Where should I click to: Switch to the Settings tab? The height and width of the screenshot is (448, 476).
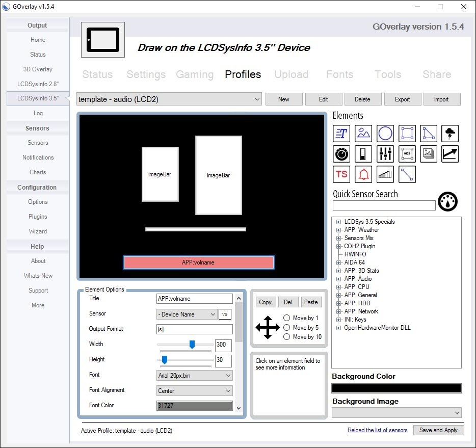coord(146,74)
